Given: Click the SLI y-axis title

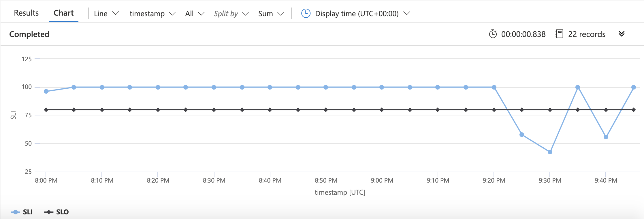Looking at the screenshot, I should [13, 115].
